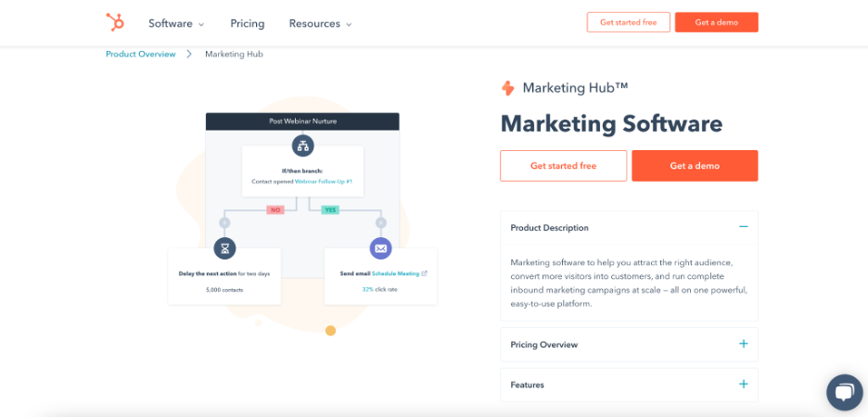Open the Schedule Meeting link
This screenshot has height=417, width=868.
coord(395,273)
